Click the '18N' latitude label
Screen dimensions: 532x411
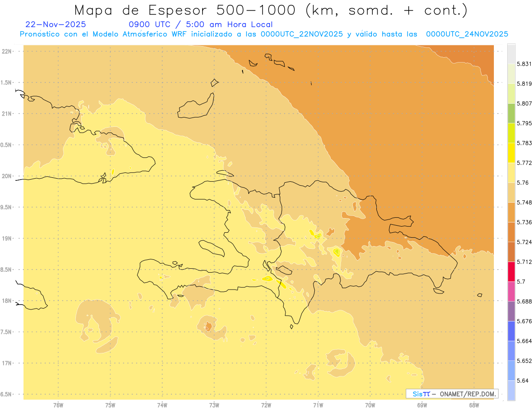tap(7, 301)
